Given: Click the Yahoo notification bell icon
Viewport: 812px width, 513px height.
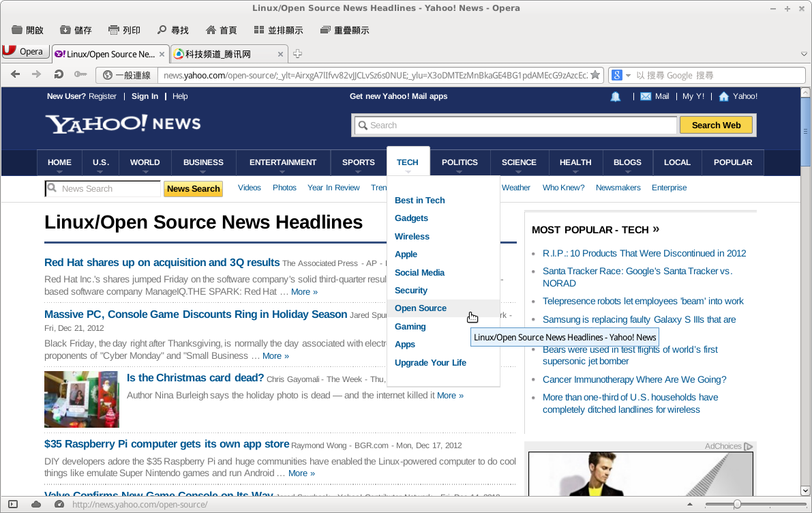Looking at the screenshot, I should 615,96.
